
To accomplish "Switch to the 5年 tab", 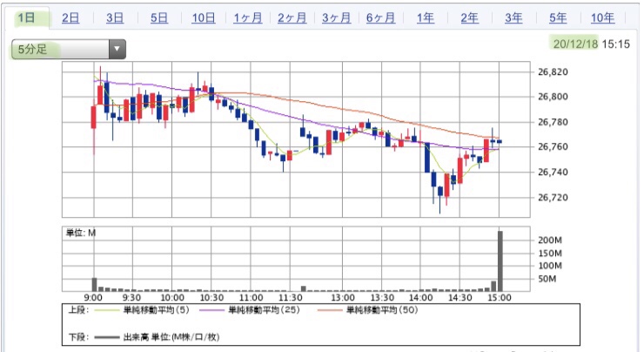I will pos(558,18).
